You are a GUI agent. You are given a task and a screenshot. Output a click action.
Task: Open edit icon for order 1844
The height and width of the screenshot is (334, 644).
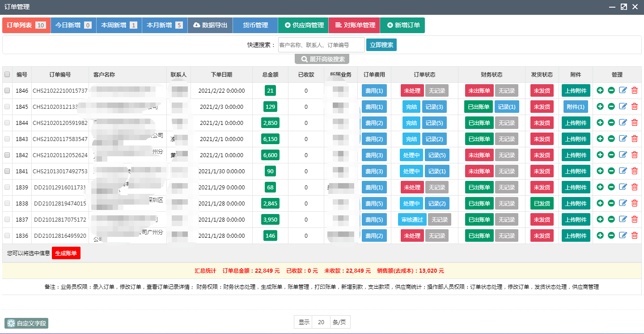click(x=623, y=123)
